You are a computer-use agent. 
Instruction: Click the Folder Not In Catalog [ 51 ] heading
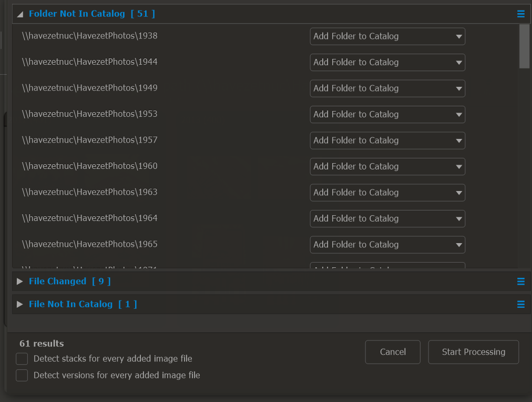(x=92, y=14)
